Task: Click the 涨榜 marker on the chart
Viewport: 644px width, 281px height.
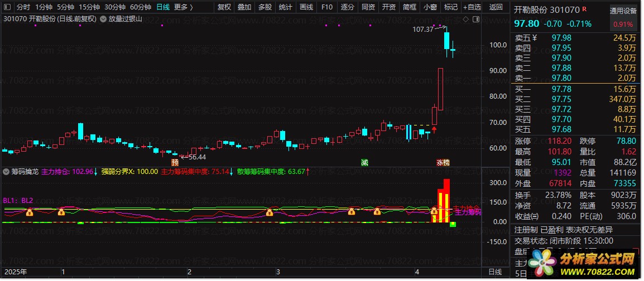Action: [x=443, y=162]
